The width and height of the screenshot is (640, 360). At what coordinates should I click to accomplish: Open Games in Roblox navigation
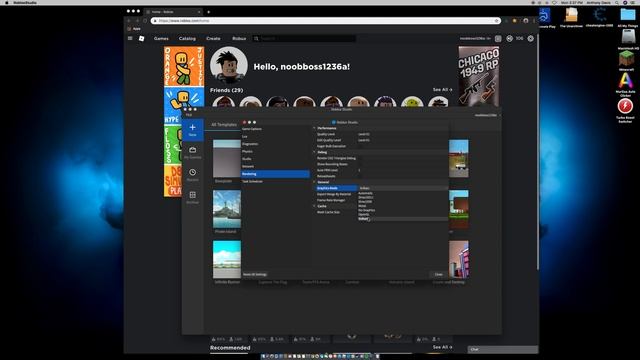point(161,38)
